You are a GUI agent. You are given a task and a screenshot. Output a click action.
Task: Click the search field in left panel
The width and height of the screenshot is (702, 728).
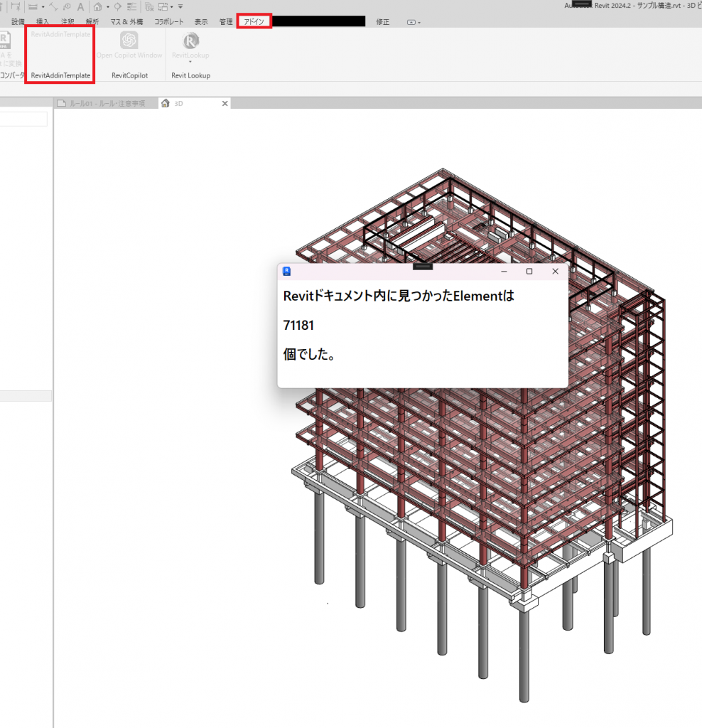(x=23, y=119)
